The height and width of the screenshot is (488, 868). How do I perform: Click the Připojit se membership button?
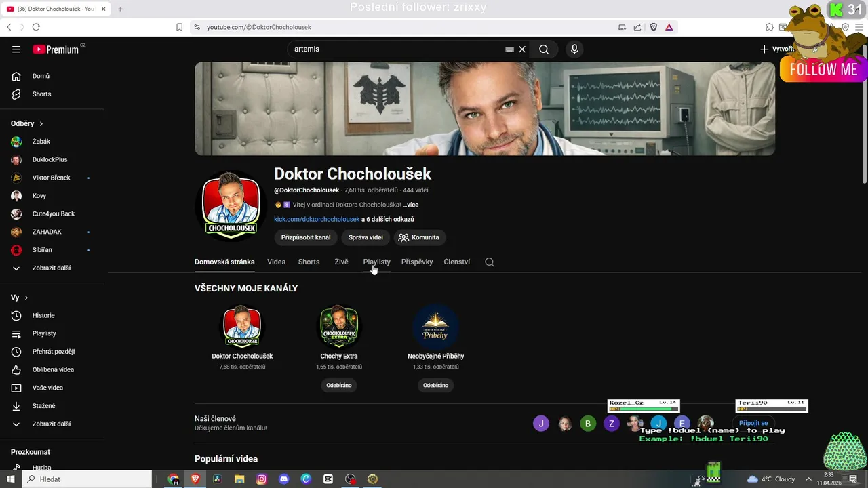point(753,424)
